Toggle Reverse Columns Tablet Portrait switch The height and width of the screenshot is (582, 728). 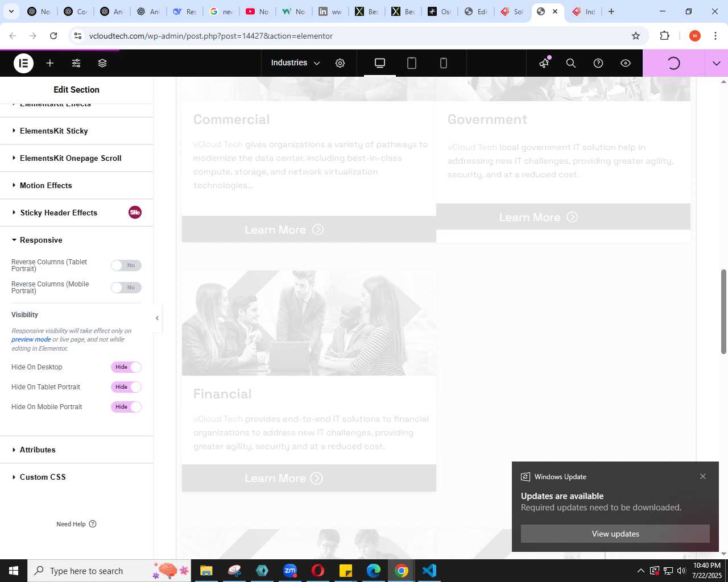tap(126, 265)
